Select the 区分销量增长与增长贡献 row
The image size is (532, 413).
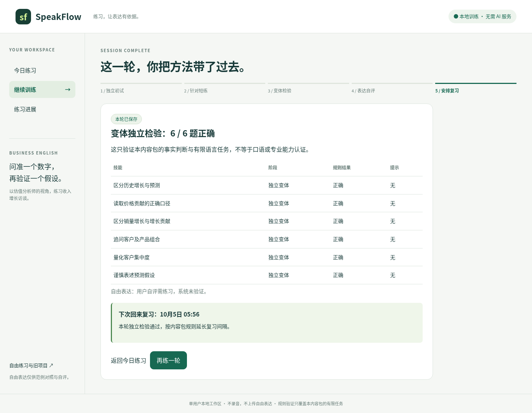click(x=267, y=221)
